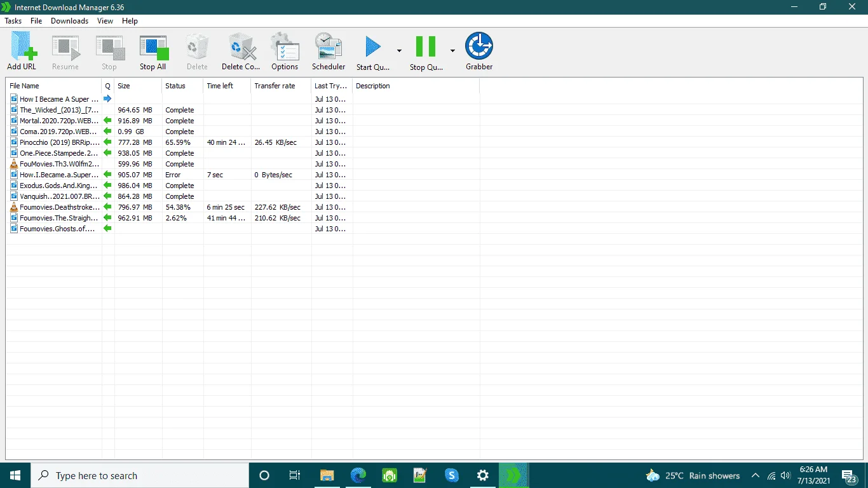Sort by the Size column header

[138, 86]
